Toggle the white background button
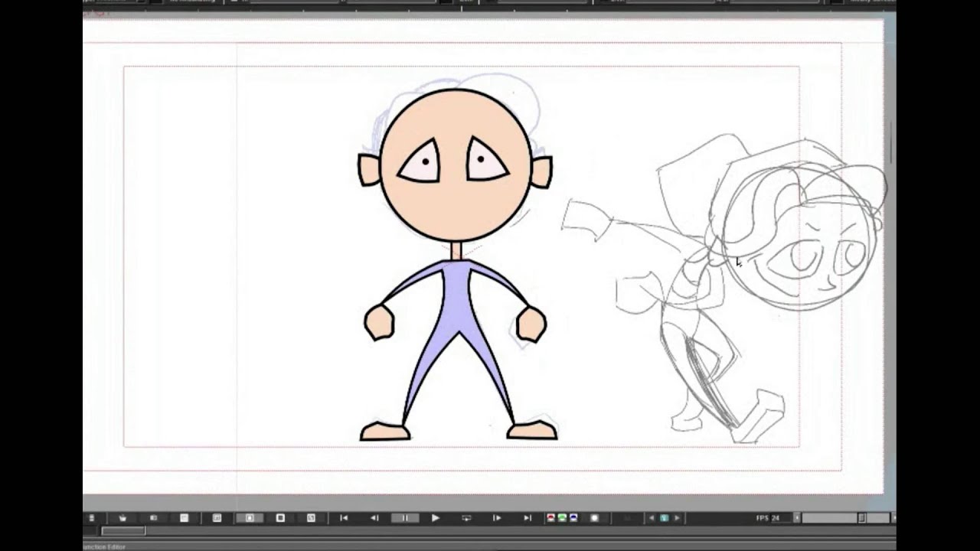980x551 pixels. (x=250, y=518)
